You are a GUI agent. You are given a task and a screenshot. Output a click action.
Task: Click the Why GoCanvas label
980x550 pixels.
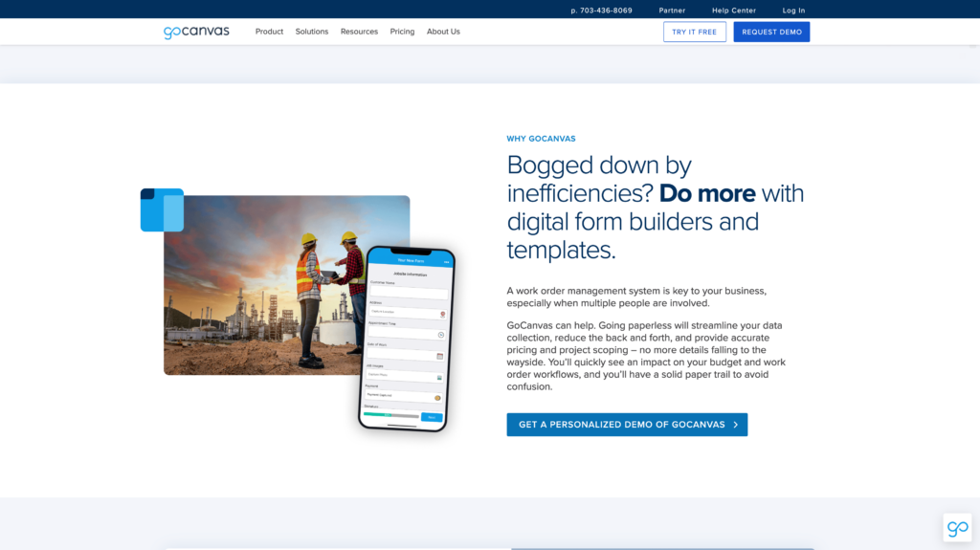(542, 139)
